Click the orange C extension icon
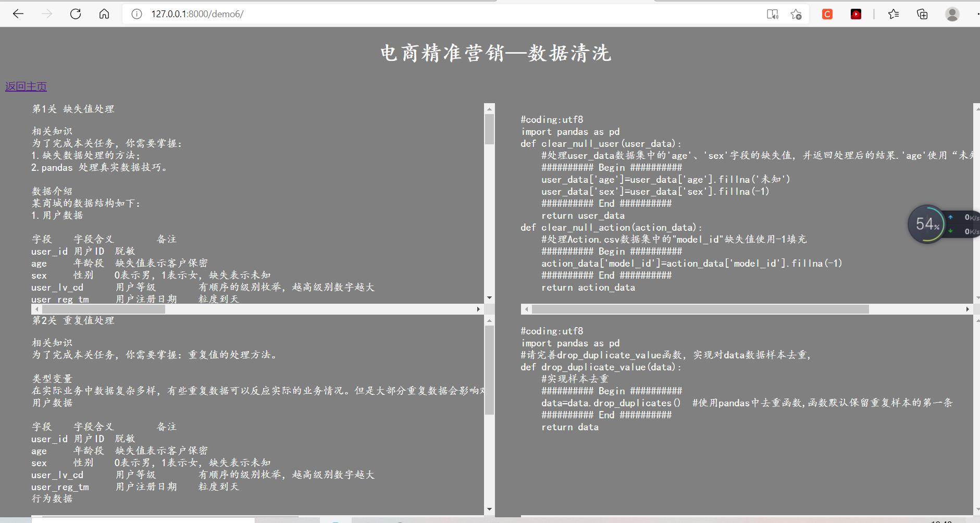Image resolution: width=980 pixels, height=523 pixels. coord(827,14)
